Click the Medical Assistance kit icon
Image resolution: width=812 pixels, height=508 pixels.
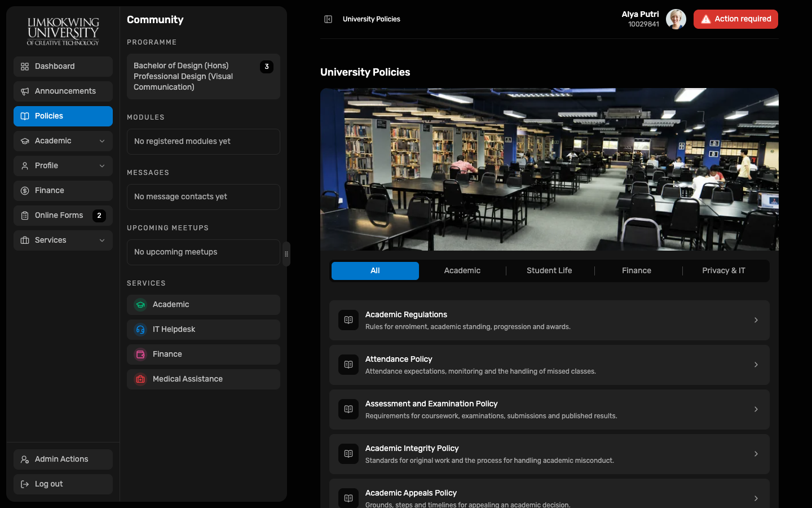tap(140, 379)
